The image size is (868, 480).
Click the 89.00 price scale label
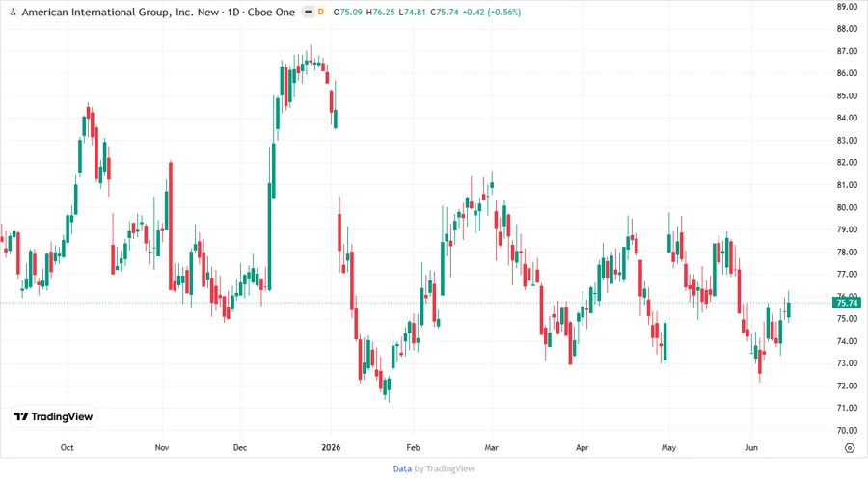coord(847,7)
